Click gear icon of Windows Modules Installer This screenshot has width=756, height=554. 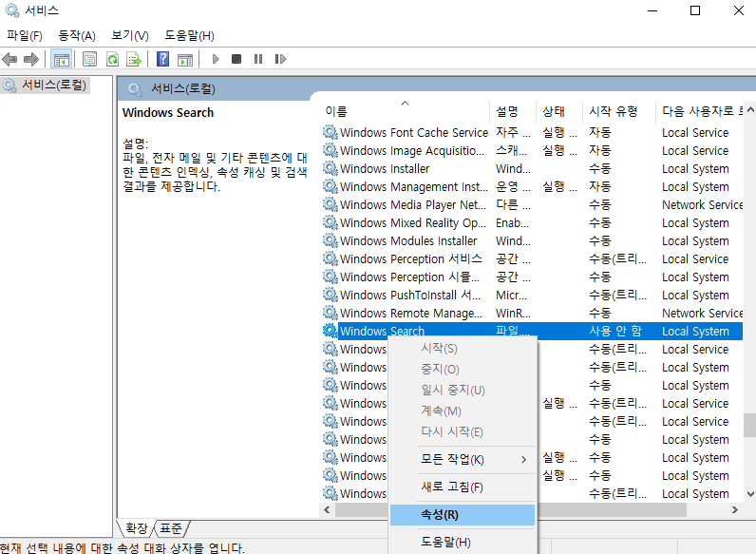(331, 240)
